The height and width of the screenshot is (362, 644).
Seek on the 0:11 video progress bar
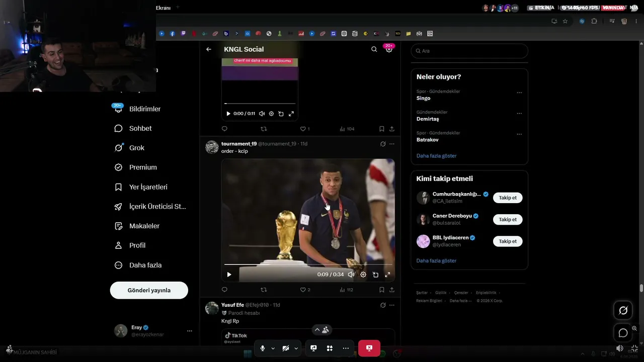tap(260, 104)
